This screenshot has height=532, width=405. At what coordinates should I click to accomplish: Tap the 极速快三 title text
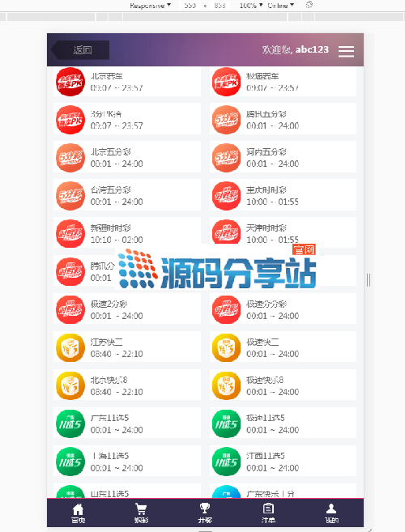pos(262,343)
